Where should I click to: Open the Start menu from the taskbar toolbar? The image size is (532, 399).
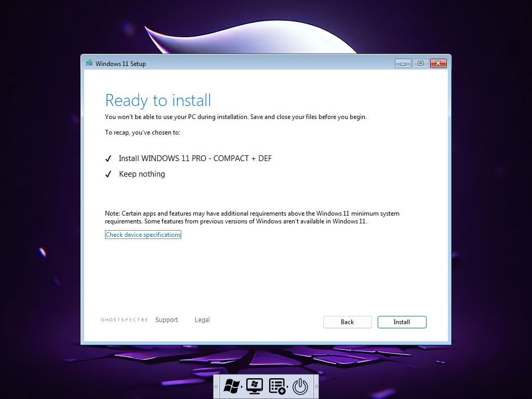pyautogui.click(x=231, y=386)
